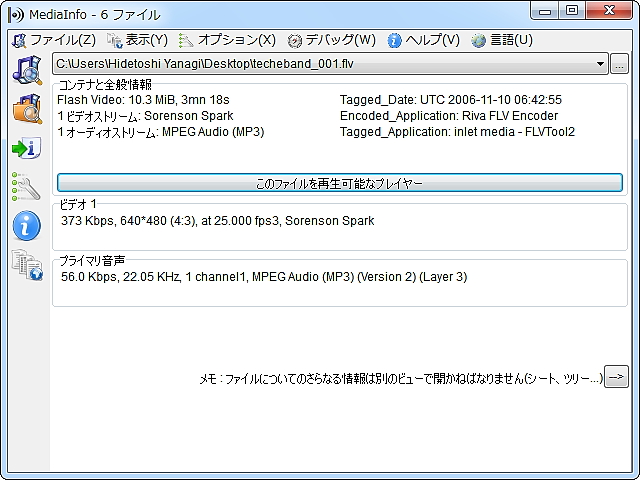Click the website documents globe icon

[27, 264]
